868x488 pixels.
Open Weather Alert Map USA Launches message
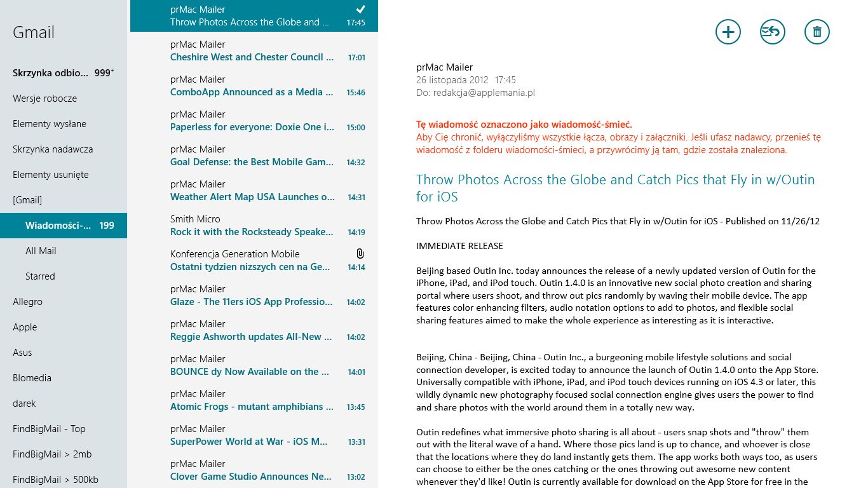(x=254, y=191)
